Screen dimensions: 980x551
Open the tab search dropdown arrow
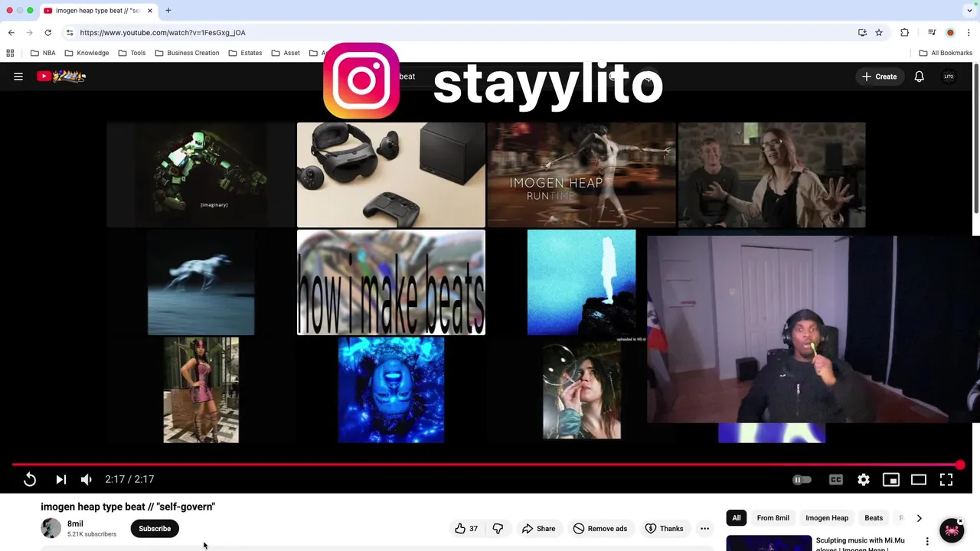[x=969, y=11]
